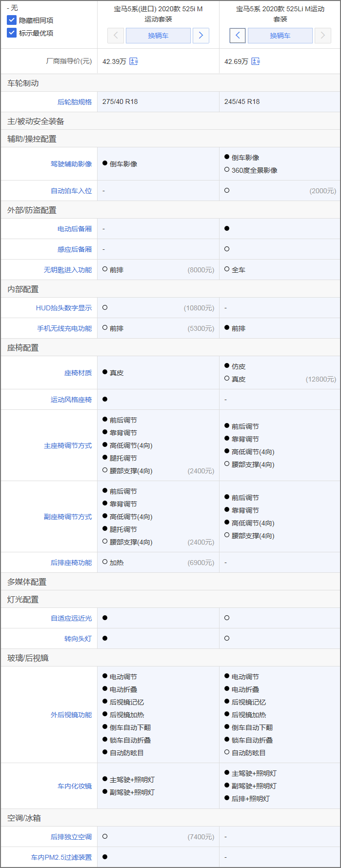Click 后排+照明灯 in the 车内化妆镜 row
This screenshot has height=868, width=341.
[x=251, y=799]
